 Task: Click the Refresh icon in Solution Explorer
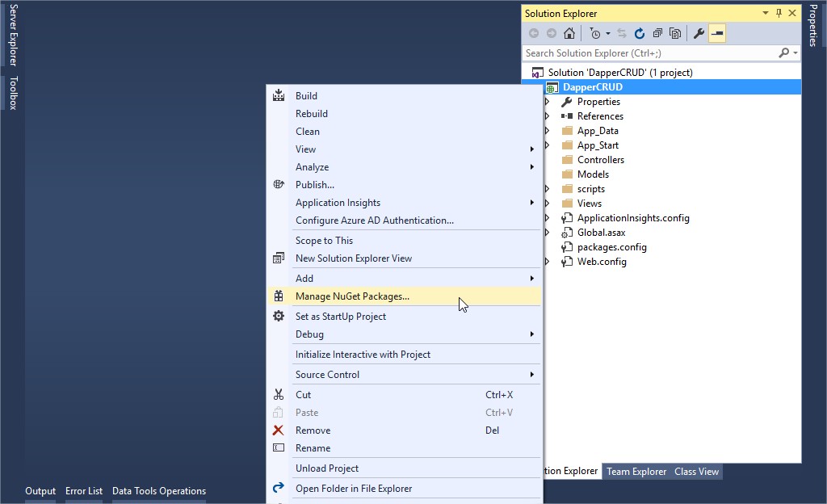pyautogui.click(x=640, y=33)
